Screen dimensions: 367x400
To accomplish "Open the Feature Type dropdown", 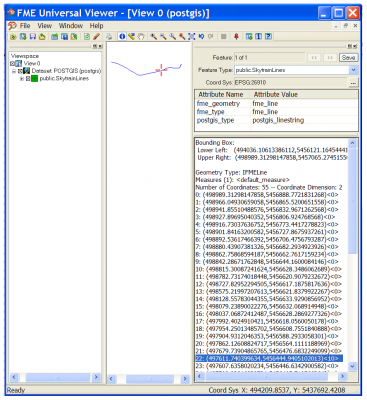I will (x=353, y=70).
